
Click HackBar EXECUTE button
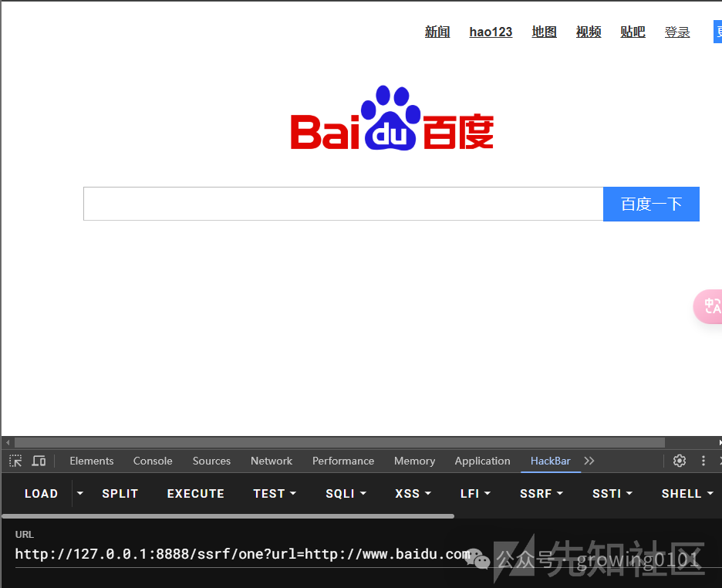[195, 494]
